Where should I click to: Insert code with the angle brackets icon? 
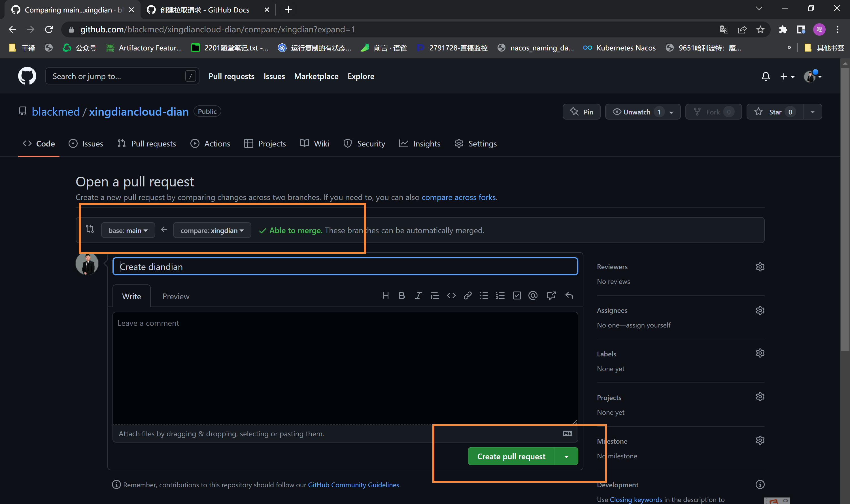pyautogui.click(x=451, y=296)
